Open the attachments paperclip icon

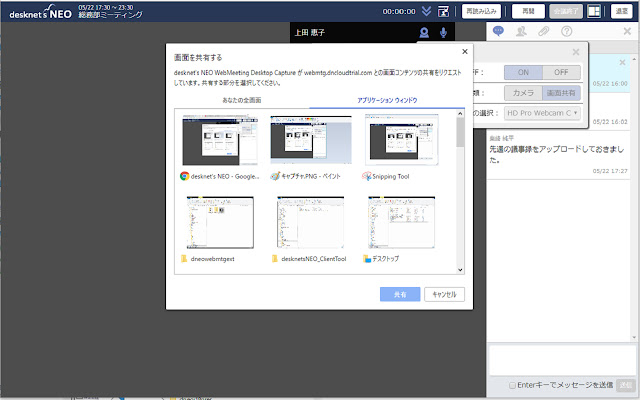(544, 31)
